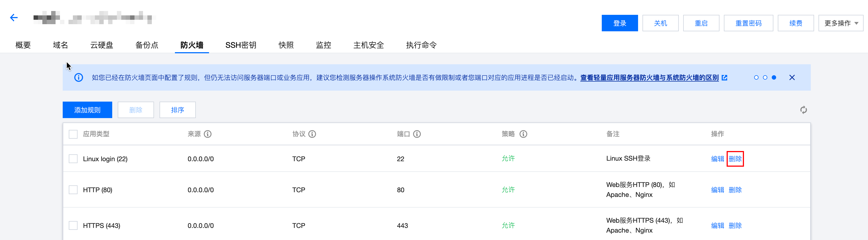The width and height of the screenshot is (868, 240).
Task: Select the HTTP (80) rule checkbox
Action: (73, 190)
